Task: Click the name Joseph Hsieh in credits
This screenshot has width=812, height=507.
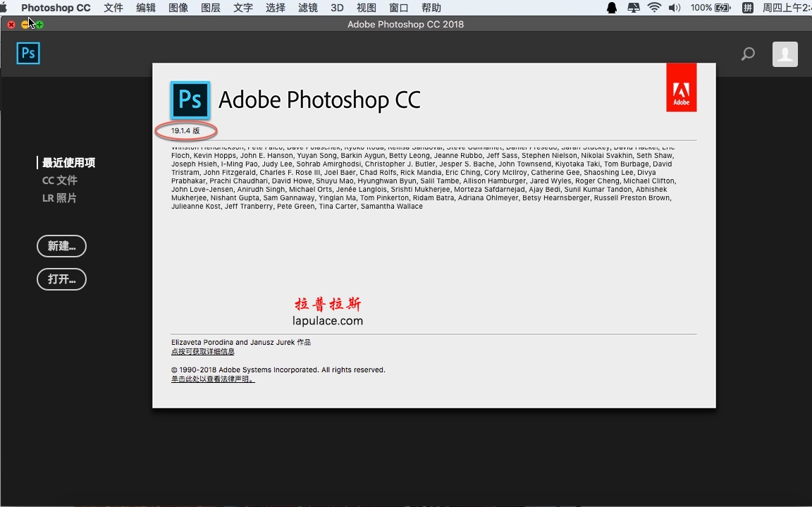Action: coord(195,164)
